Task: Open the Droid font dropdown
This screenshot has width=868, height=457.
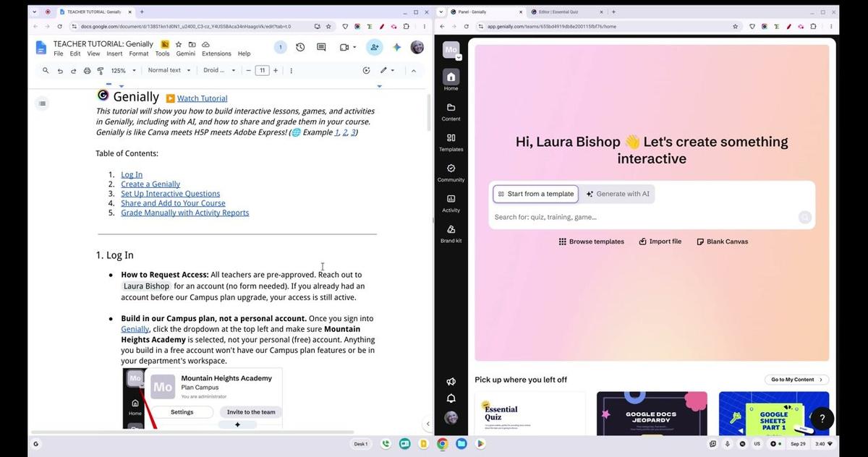Action: click(219, 70)
